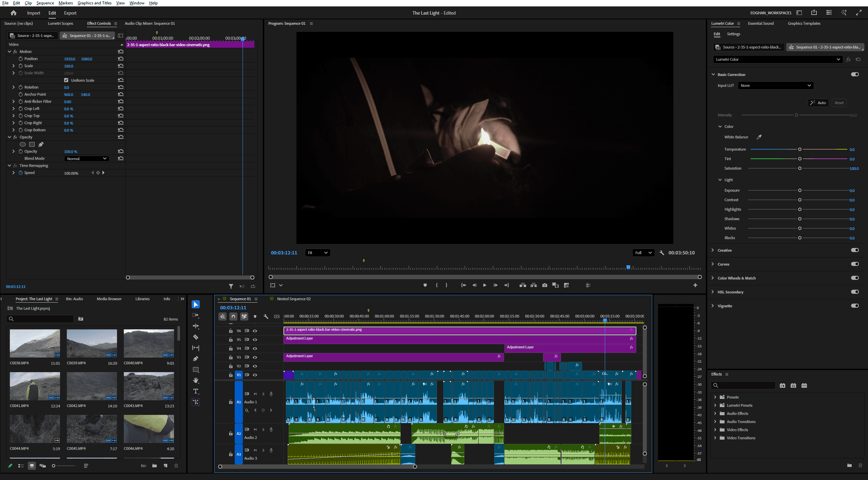Toggle Snap in Timeline magnet icon

pyautogui.click(x=233, y=316)
